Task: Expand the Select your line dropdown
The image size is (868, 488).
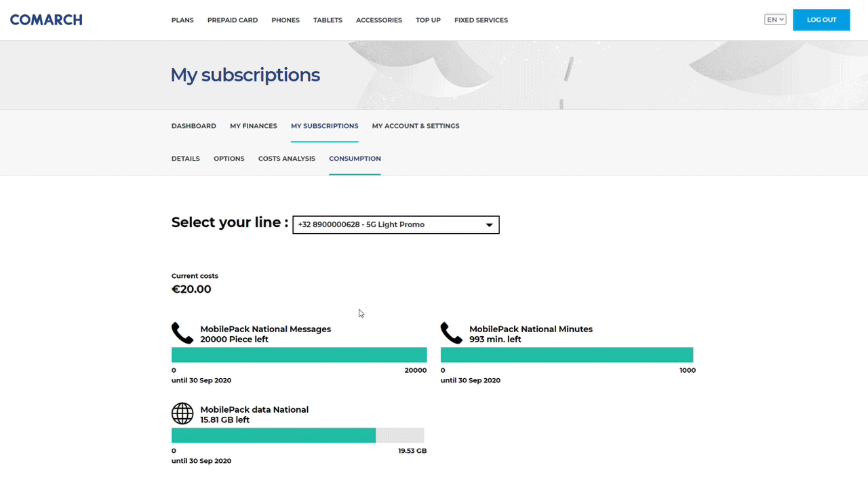Action: 395,225
